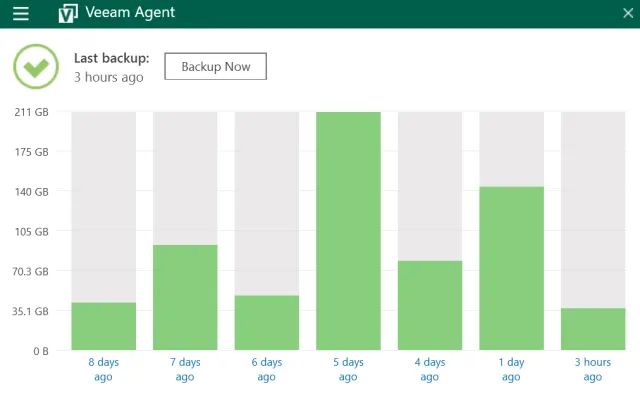Select the 1 day ago backup bar
Screen dimensions: 640x412
[511, 267]
